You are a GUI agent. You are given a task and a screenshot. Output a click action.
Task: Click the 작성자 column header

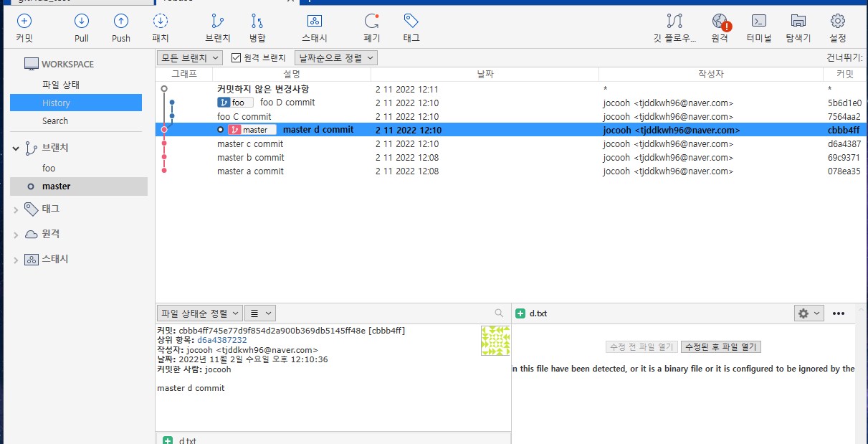pyautogui.click(x=711, y=74)
